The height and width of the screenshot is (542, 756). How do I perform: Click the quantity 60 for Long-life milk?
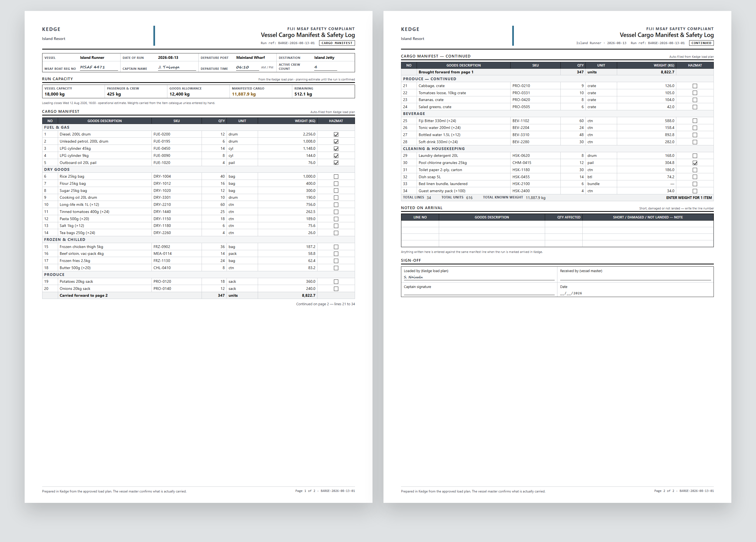pos(222,204)
